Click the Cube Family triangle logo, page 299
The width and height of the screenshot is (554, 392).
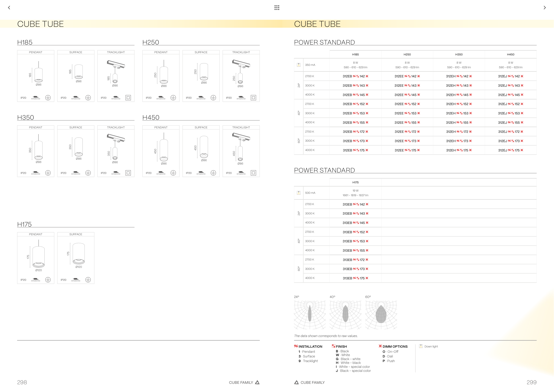297,382
